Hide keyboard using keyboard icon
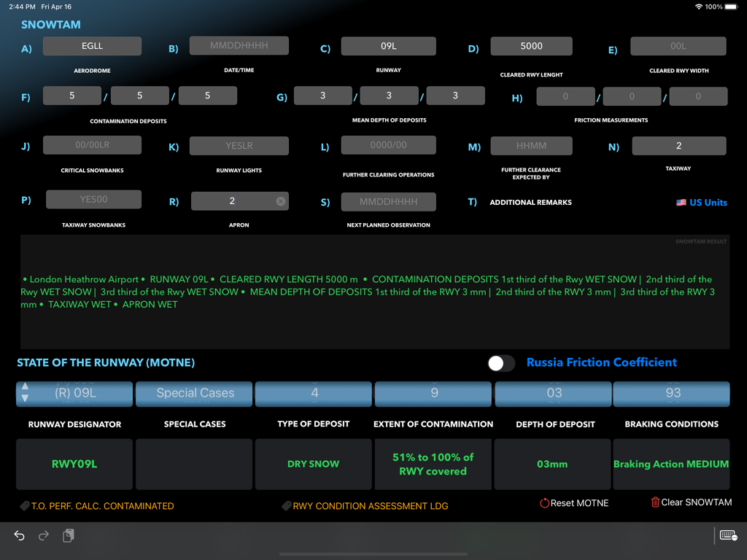Image resolution: width=747 pixels, height=560 pixels. click(x=729, y=536)
